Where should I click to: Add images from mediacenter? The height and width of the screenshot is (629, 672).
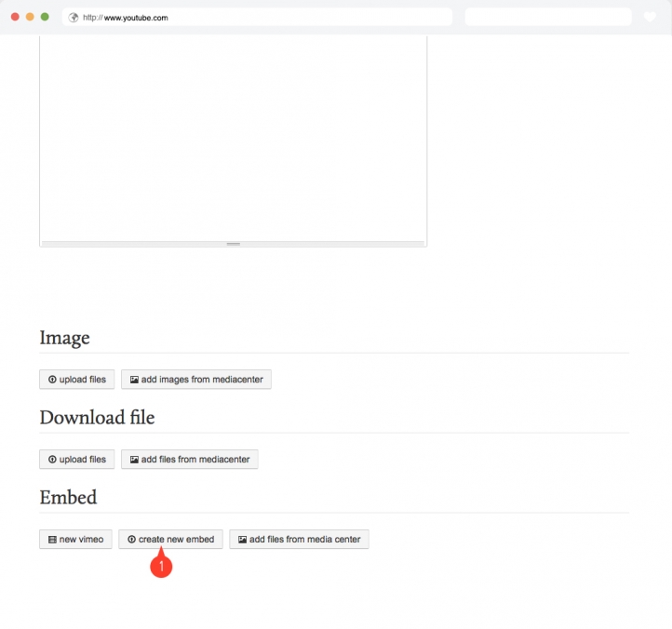(x=196, y=380)
